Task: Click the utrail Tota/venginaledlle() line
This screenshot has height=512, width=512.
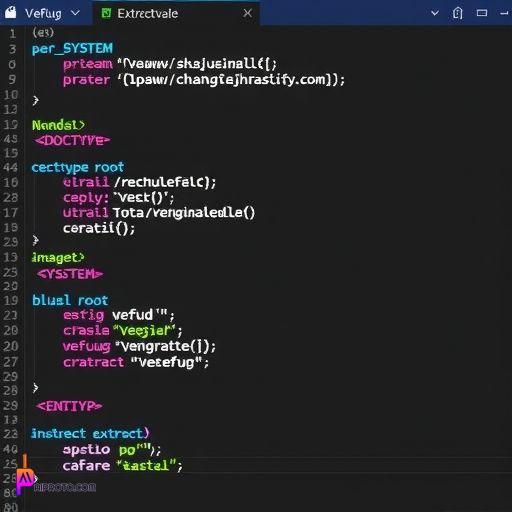Action: coord(159,213)
